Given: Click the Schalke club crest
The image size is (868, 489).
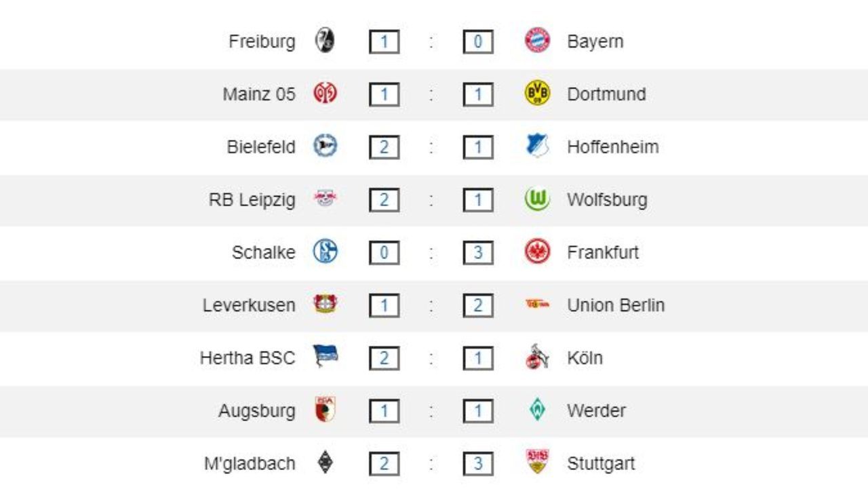Looking at the screenshot, I should [325, 252].
